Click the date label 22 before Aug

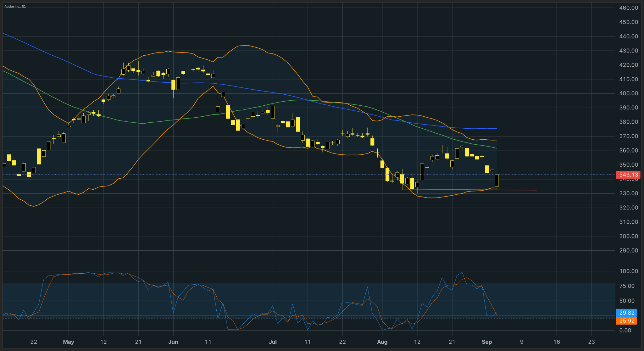(x=342, y=342)
